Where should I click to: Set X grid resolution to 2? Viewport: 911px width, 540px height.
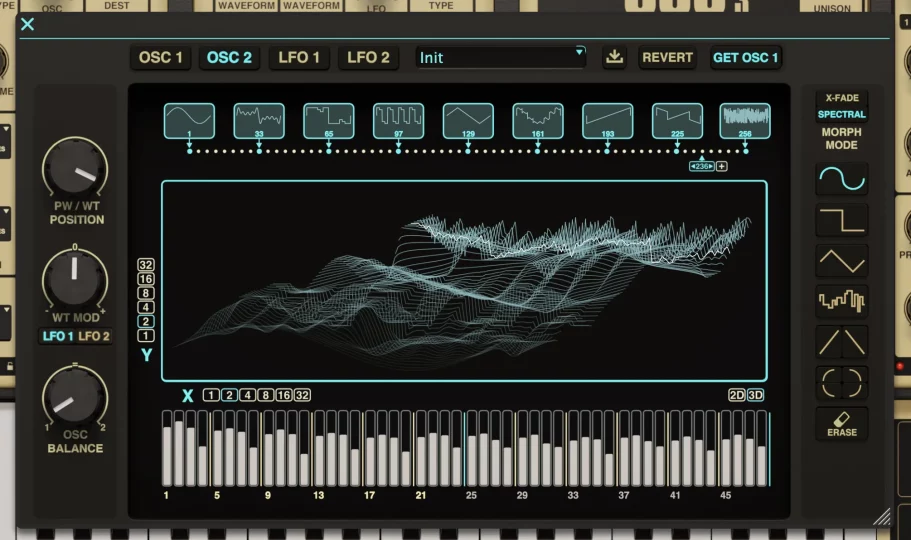pyautogui.click(x=229, y=395)
